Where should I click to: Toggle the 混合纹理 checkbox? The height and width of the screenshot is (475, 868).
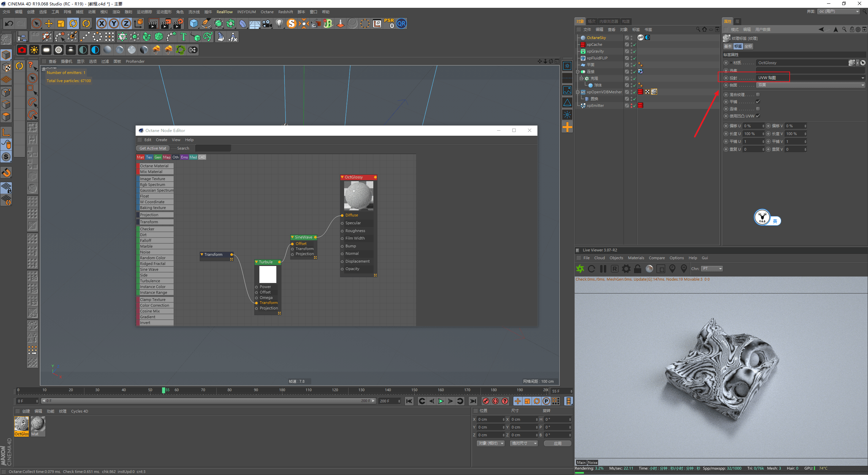758,95
